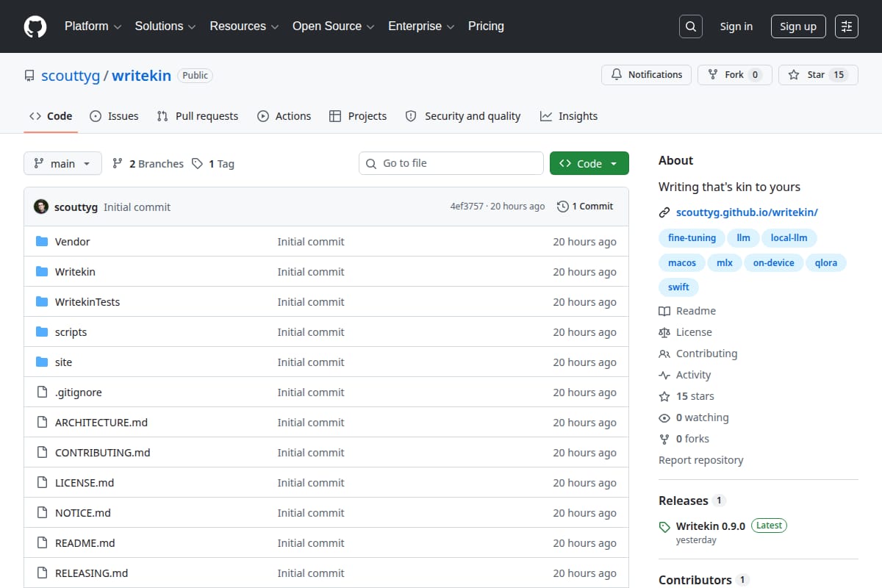Click the Sign up button
Viewport: 882px width, 588px height.
tap(798, 26)
